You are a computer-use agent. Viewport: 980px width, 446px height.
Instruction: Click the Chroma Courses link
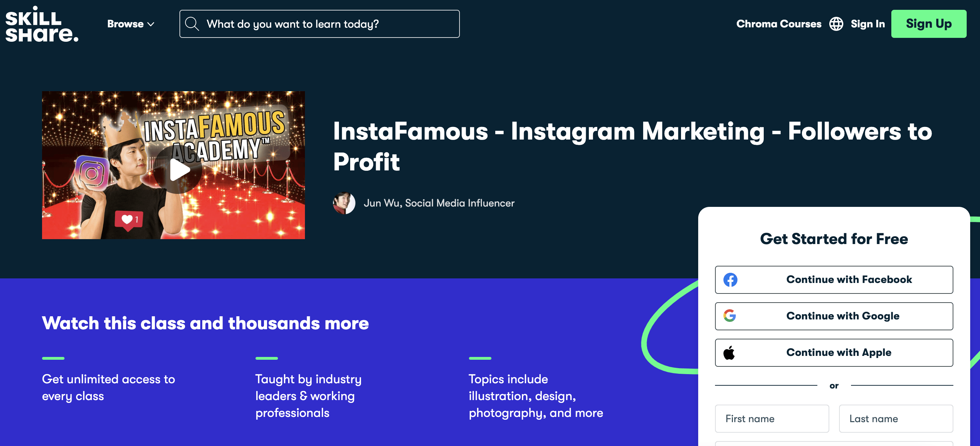[780, 23]
